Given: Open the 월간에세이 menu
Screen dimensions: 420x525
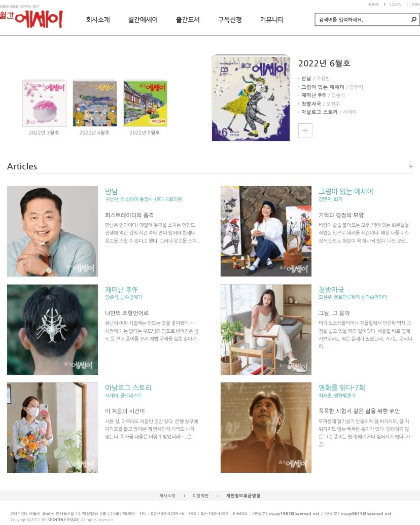Looking at the screenshot, I should (143, 20).
